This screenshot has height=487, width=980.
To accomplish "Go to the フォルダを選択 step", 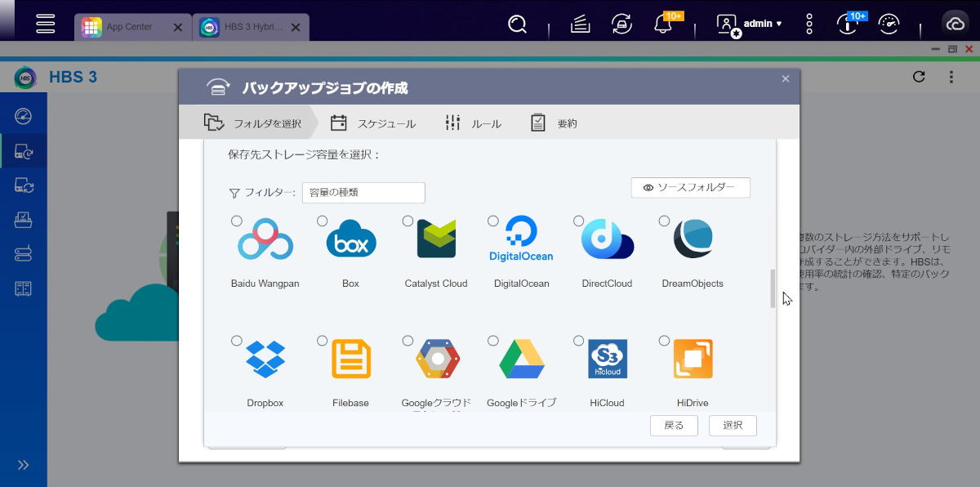I will (x=252, y=123).
